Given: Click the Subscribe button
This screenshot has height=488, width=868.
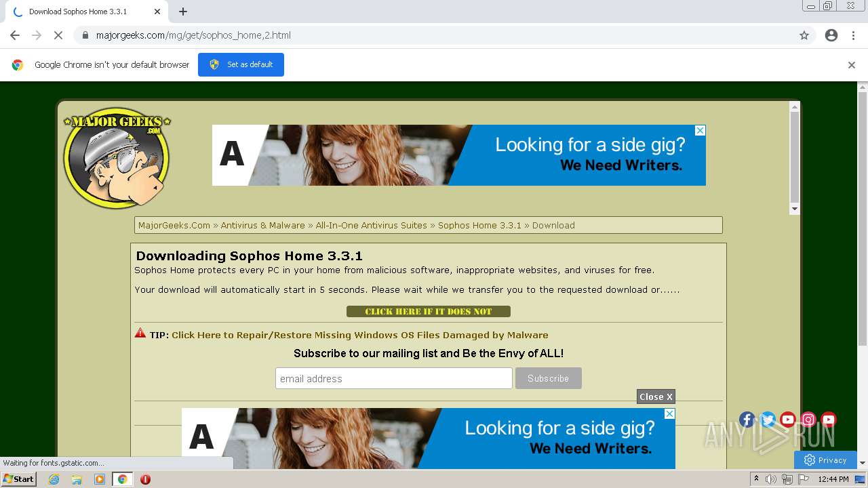Looking at the screenshot, I should 548,378.
